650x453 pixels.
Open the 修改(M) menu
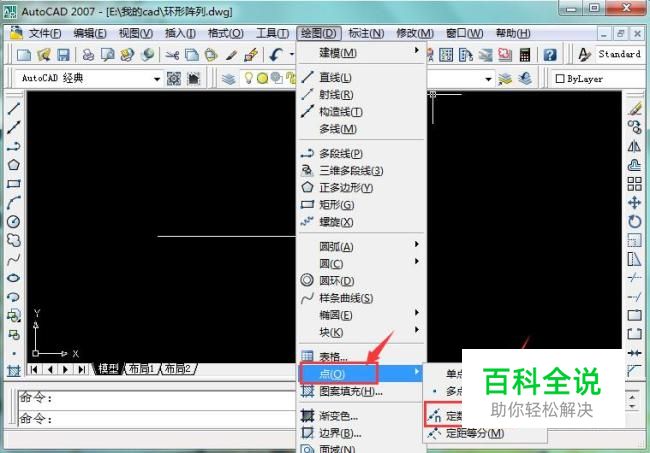[415, 33]
